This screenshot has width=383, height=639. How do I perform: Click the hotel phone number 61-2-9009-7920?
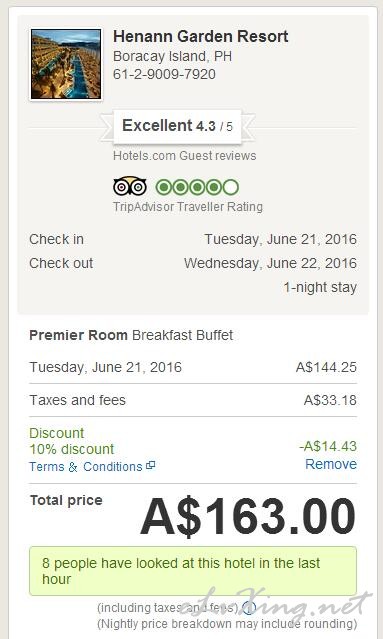164,74
